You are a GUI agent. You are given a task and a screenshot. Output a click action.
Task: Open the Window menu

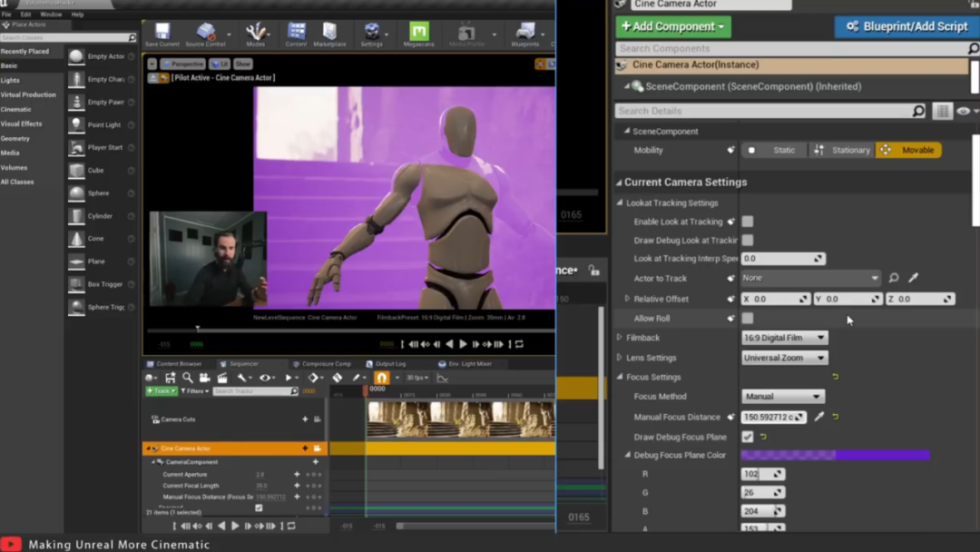point(52,15)
